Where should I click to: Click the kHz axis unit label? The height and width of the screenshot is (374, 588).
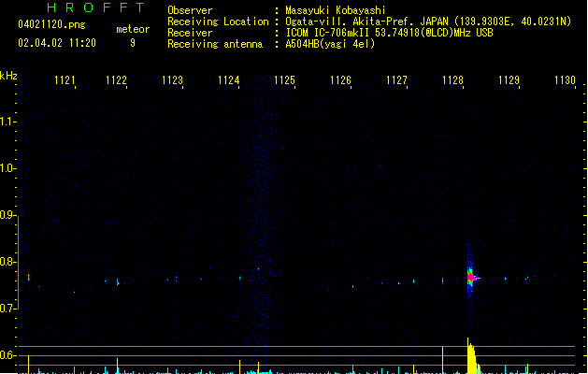pyautogui.click(x=8, y=76)
